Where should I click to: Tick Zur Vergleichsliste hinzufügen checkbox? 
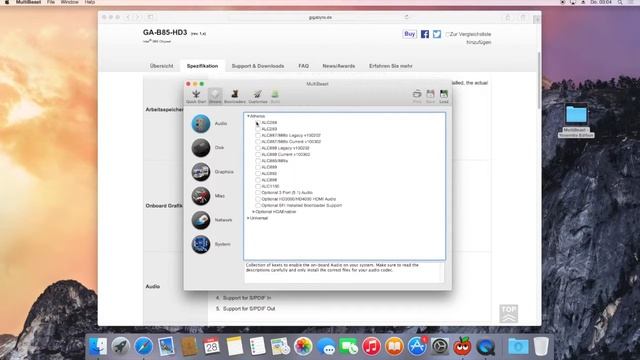coord(447,34)
